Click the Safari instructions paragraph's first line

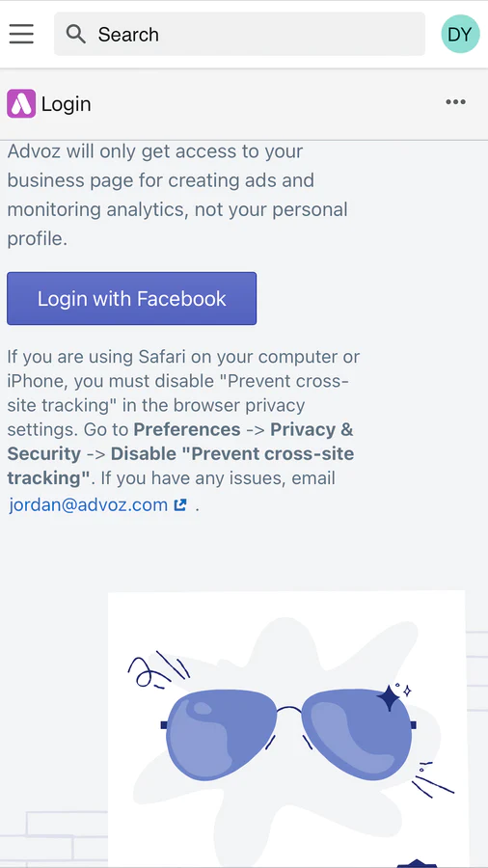pyautogui.click(x=183, y=357)
